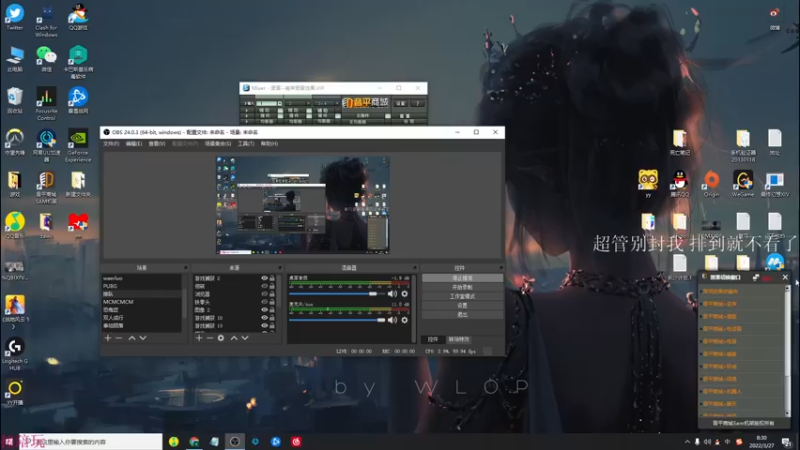
Task: Select the PUBG scene
Action: click(142, 286)
